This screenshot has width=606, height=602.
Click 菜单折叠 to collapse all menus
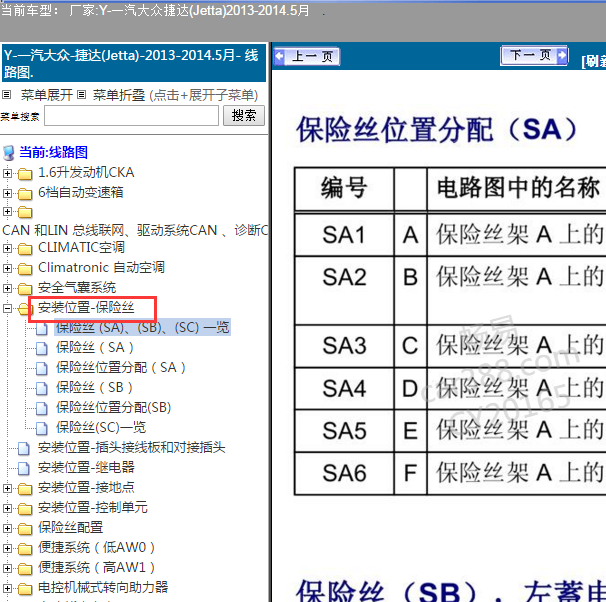click(119, 95)
